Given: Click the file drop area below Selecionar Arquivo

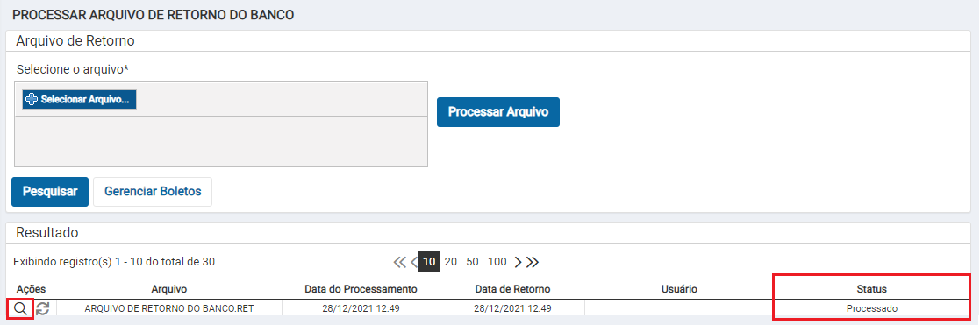Looking at the screenshot, I should (x=220, y=141).
